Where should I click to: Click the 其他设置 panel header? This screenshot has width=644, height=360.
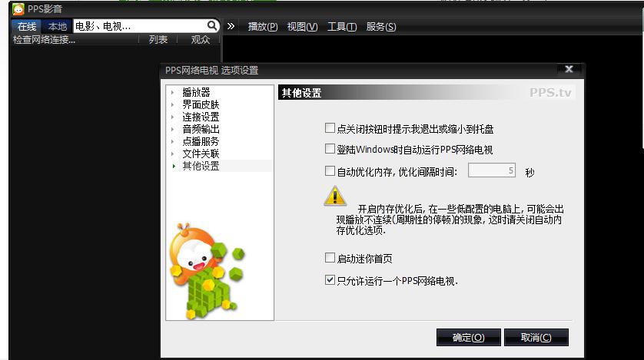coord(427,93)
